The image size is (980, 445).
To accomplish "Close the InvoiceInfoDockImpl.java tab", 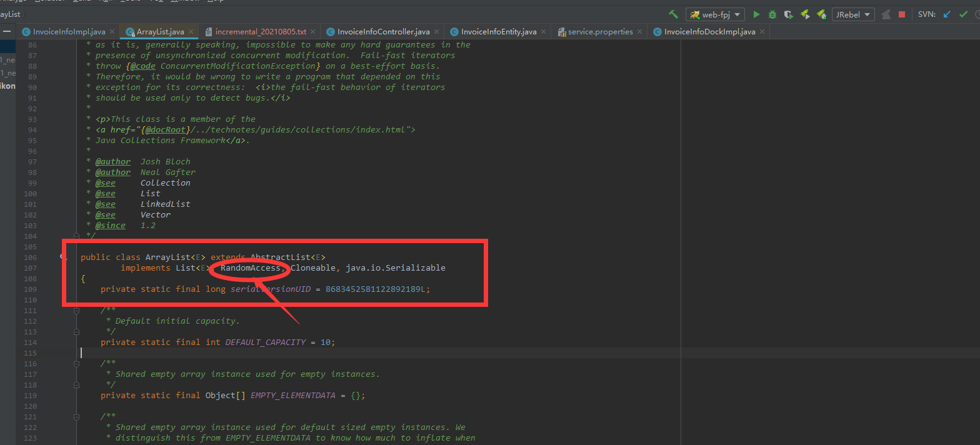I will tap(762, 31).
